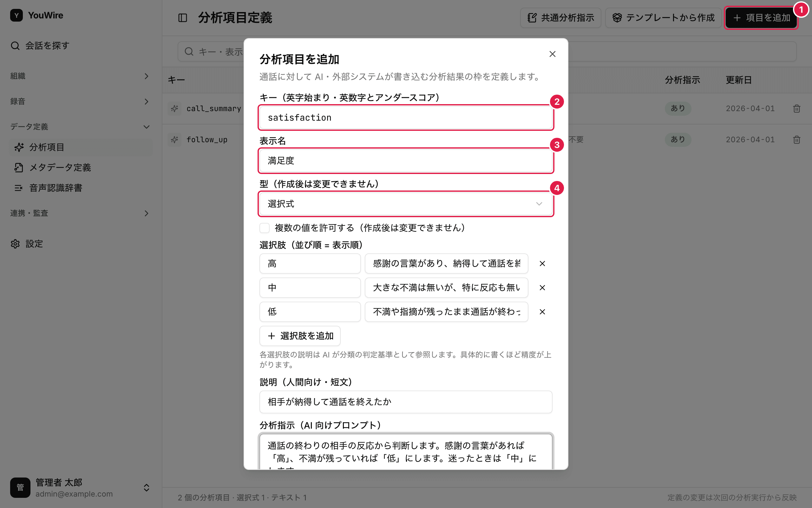Viewport: 812px width, 508px height.
Task: Check 複数の値を許可する checkbox
Action: point(265,228)
